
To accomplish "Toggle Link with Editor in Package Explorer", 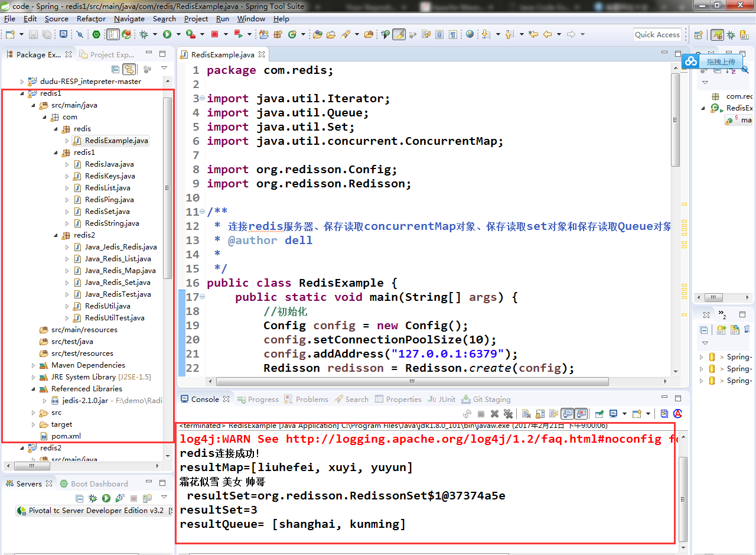I will (x=128, y=69).
